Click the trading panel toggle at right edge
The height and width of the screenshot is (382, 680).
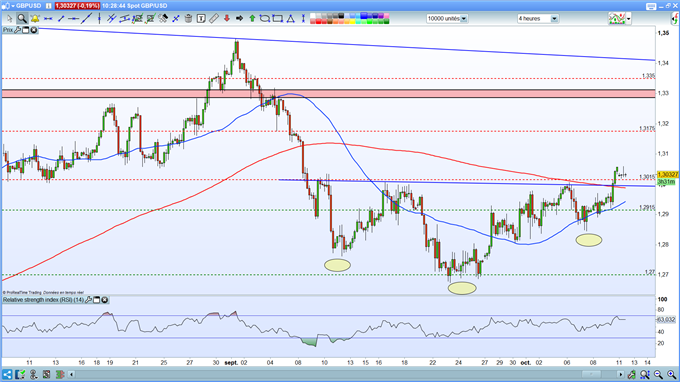click(x=675, y=19)
